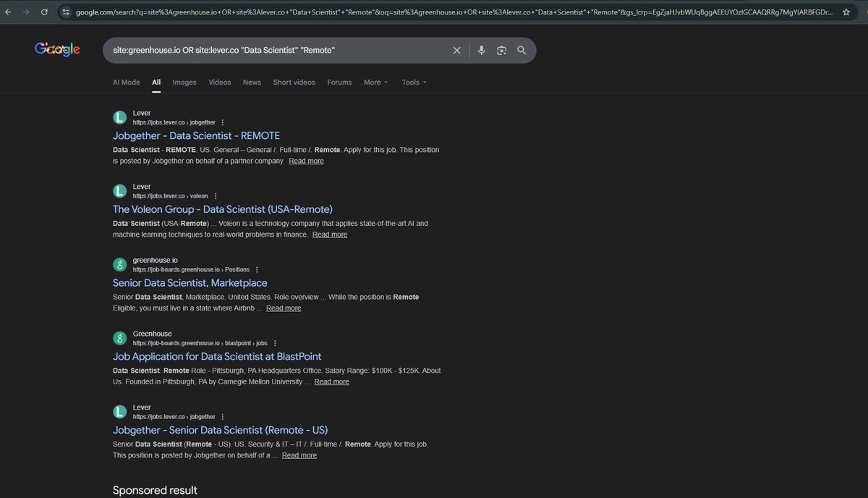This screenshot has height=498, width=868.
Task: Click greenhouse.io site name above the Marketplace result
Action: [x=156, y=261]
